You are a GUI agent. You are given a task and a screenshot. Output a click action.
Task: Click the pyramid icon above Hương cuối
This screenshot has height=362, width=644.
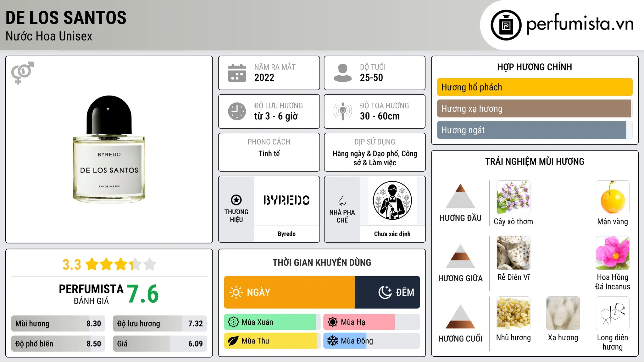tap(460, 316)
